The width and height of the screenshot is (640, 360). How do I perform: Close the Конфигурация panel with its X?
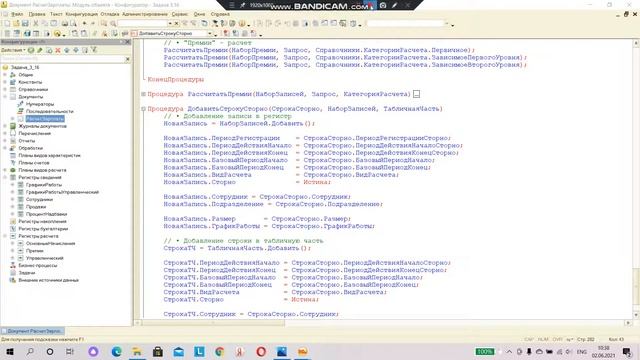(127, 42)
